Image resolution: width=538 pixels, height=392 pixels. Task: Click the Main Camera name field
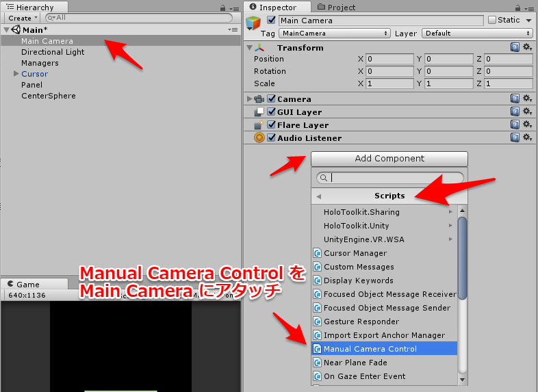(381, 21)
